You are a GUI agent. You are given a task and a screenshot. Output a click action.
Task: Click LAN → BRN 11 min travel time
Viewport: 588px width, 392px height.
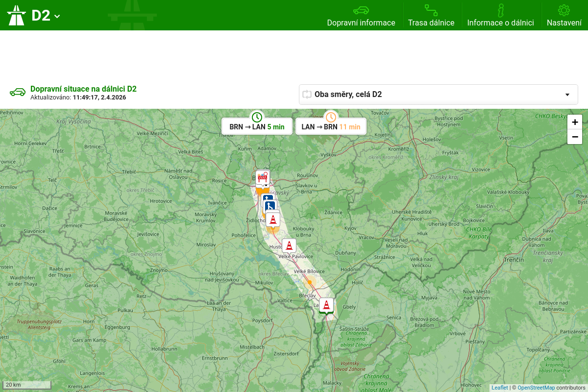point(331,126)
